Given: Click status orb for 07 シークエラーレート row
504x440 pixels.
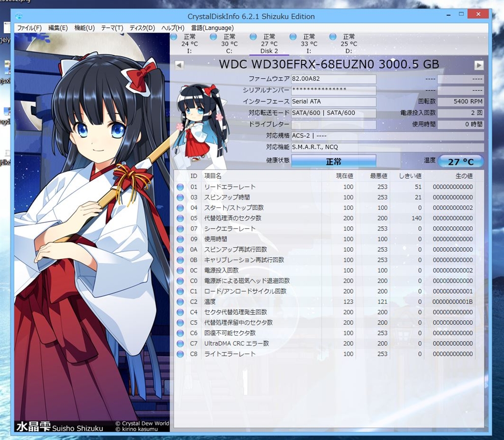Looking at the screenshot, I should point(180,229).
